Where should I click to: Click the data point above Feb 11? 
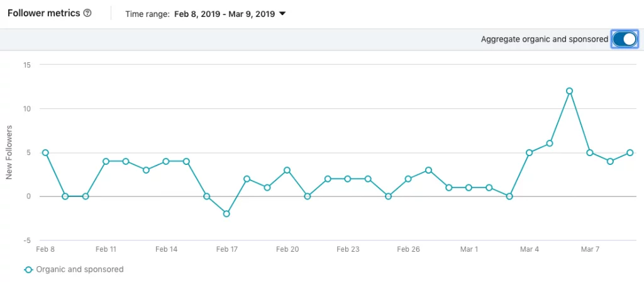tap(106, 161)
